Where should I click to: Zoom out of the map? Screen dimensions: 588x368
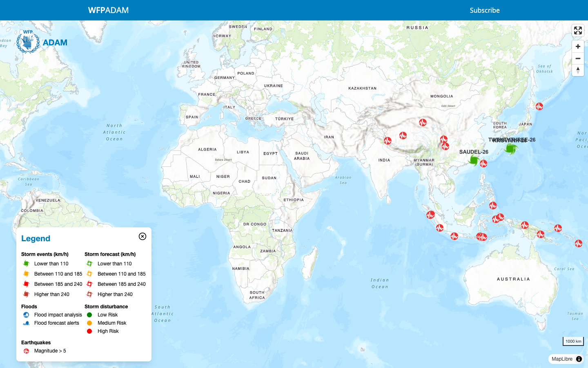578,58
